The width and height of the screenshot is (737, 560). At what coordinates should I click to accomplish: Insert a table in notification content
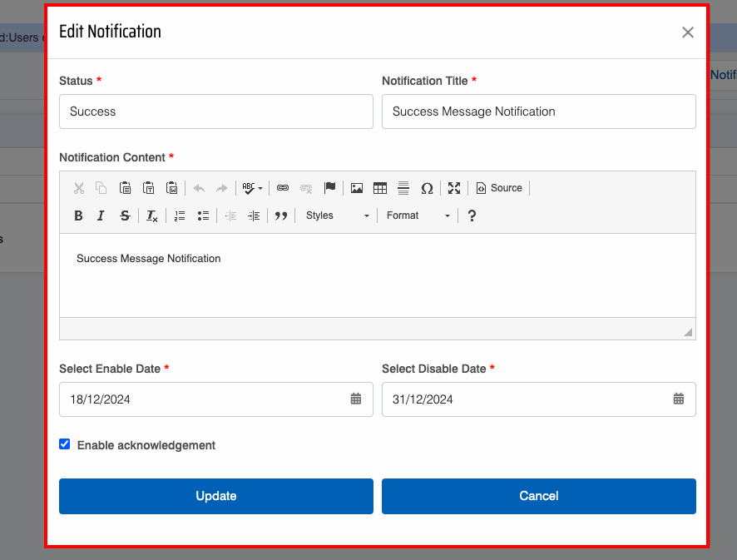point(380,188)
